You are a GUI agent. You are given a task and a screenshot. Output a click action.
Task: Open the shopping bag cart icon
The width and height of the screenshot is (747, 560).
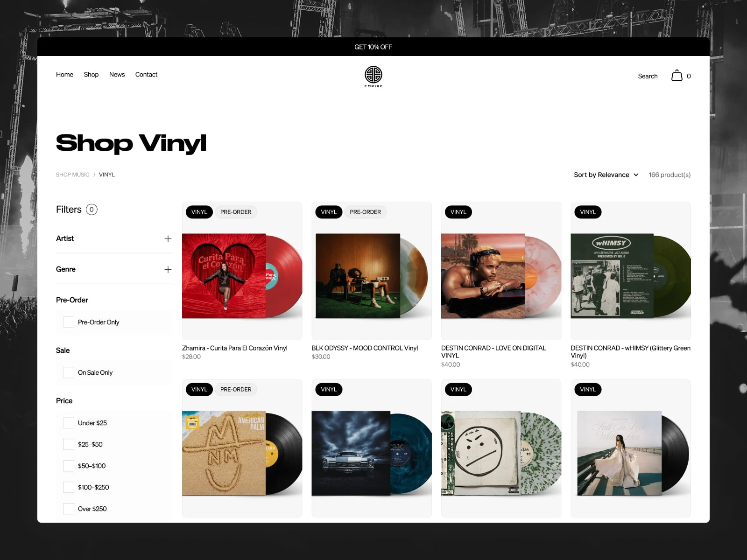point(677,76)
